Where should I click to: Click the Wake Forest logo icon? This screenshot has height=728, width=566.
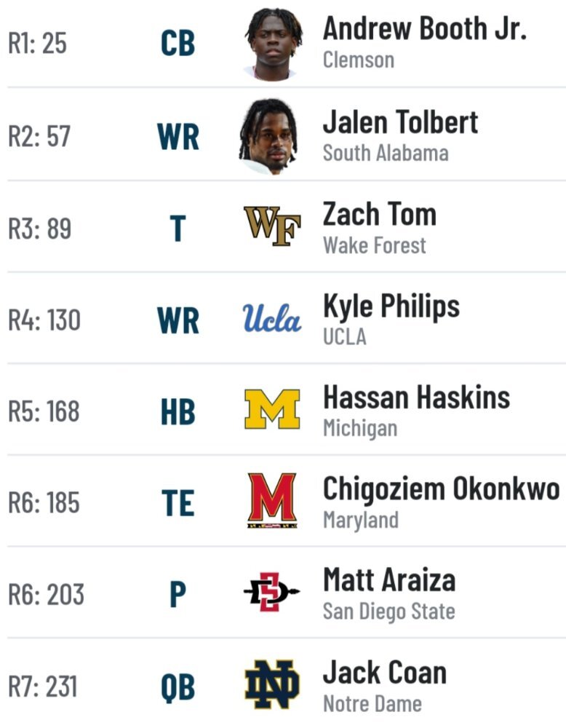[272, 226]
